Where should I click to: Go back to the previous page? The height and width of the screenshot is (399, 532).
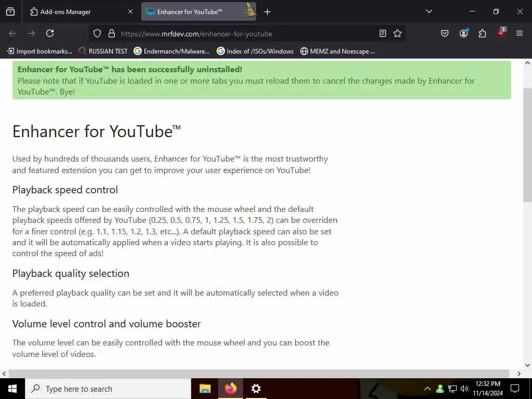coord(12,33)
